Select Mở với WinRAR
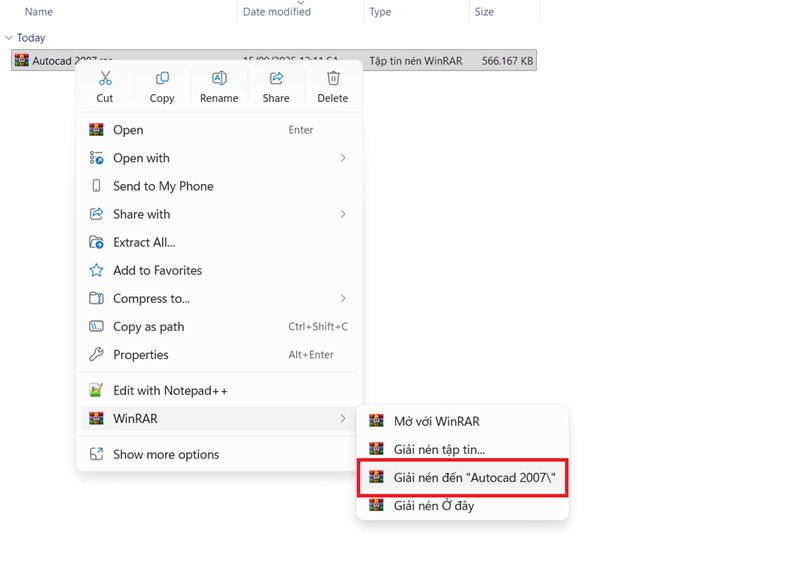The height and width of the screenshot is (567, 800). 436,421
